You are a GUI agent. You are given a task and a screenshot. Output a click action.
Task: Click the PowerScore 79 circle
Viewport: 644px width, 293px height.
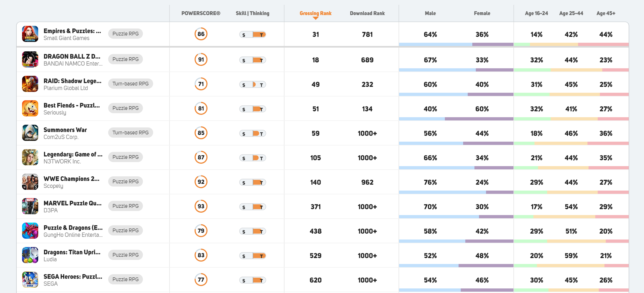[x=201, y=231]
